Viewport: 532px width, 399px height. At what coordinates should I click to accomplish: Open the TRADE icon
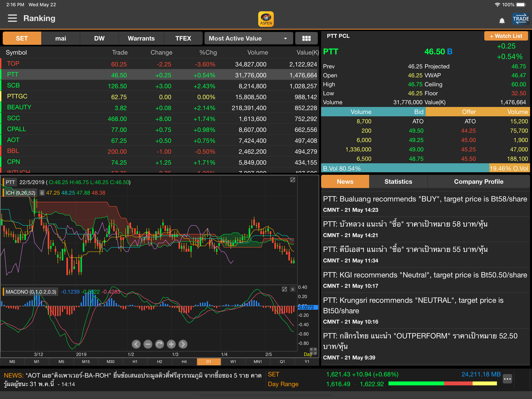coord(521,19)
